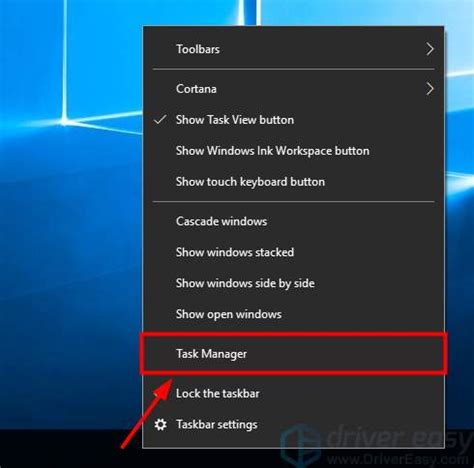Select Show windows stacked
This screenshot has height=468, width=474.
pos(293,252)
